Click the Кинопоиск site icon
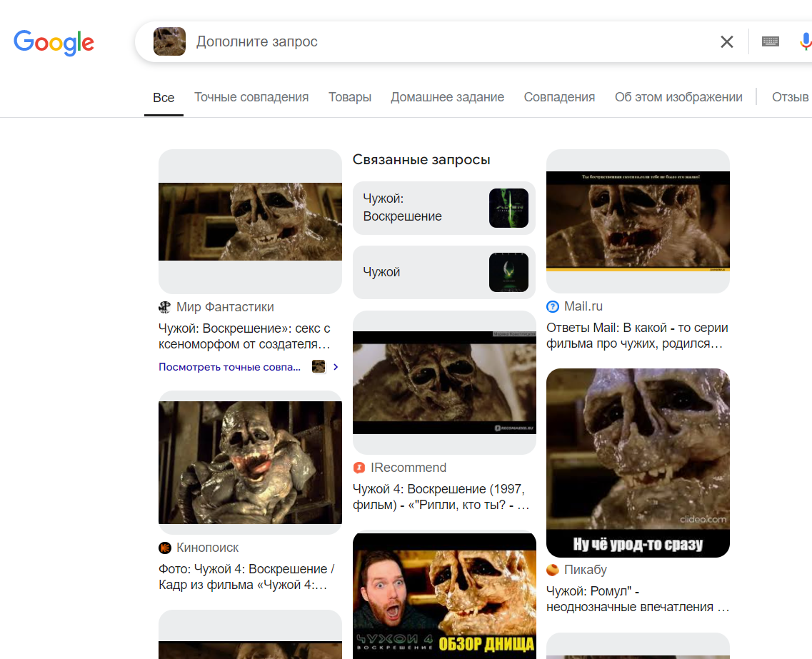Viewport: 812px width, 659px height. [165, 548]
